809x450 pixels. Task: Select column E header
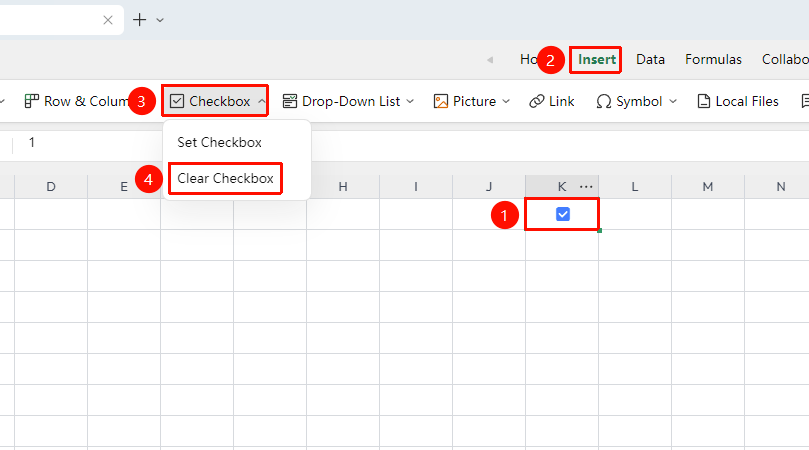click(124, 187)
